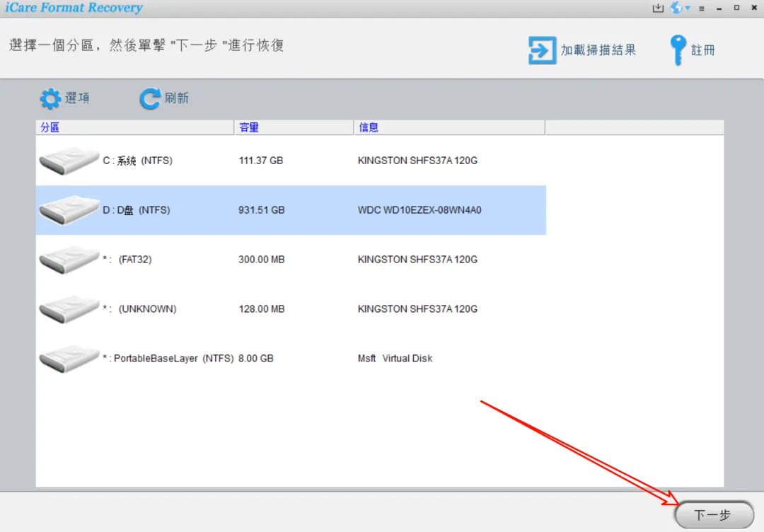Click the 300.00 MB capacity value
The height and width of the screenshot is (532, 764).
click(x=261, y=260)
